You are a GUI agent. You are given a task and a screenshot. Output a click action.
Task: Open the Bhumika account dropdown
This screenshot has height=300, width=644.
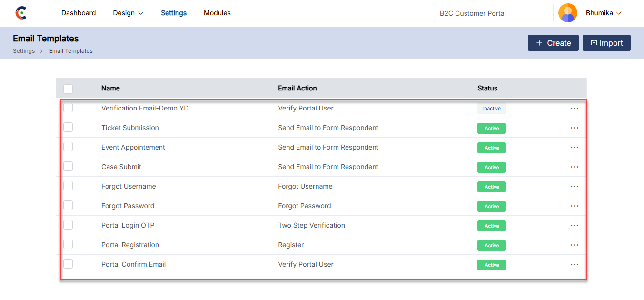pyautogui.click(x=604, y=13)
